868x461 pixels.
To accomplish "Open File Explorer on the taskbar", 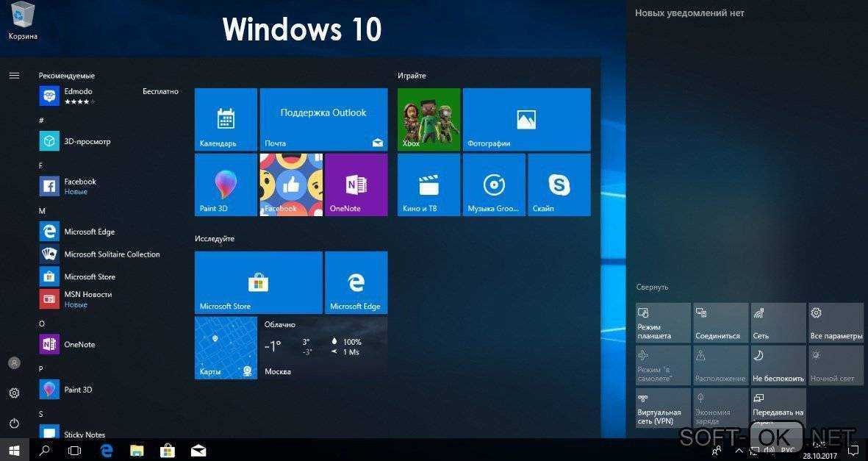I will tap(137, 451).
